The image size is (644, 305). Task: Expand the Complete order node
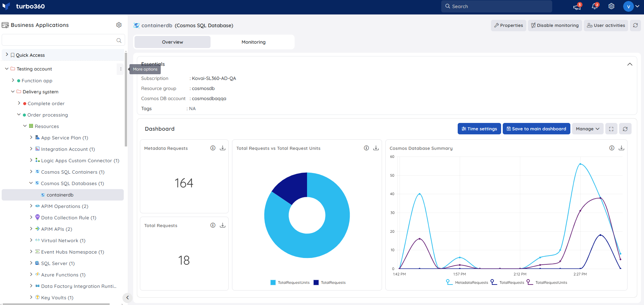tap(19, 103)
